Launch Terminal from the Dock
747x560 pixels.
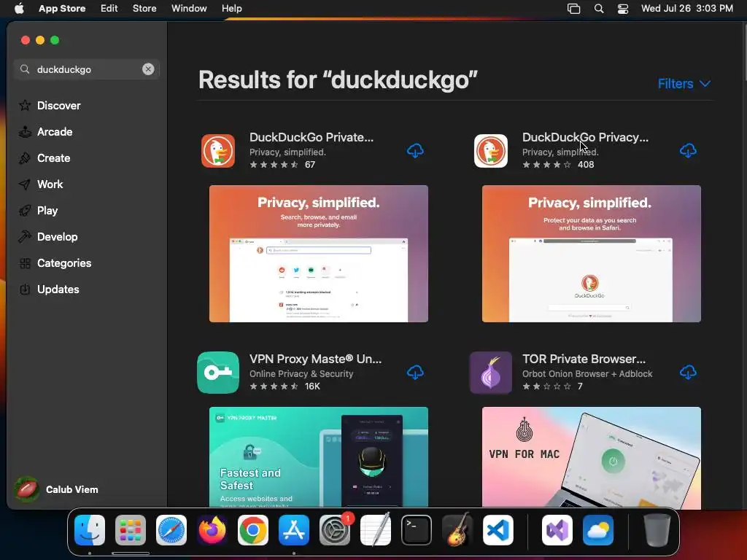pos(417,530)
